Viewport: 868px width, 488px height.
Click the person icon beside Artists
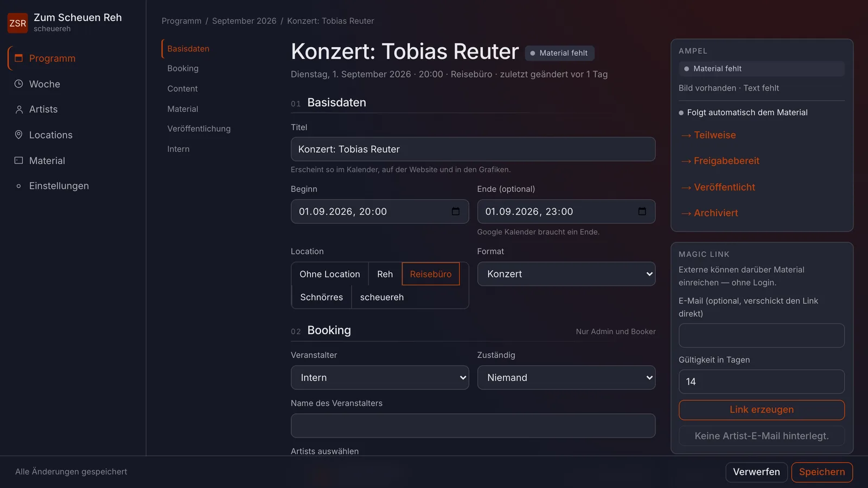18,110
